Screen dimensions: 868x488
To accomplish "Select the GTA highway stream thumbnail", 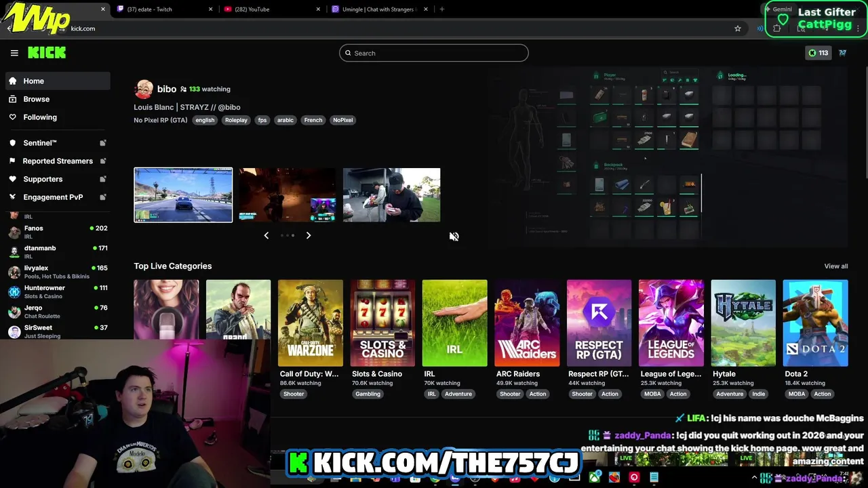I will pyautogui.click(x=183, y=195).
